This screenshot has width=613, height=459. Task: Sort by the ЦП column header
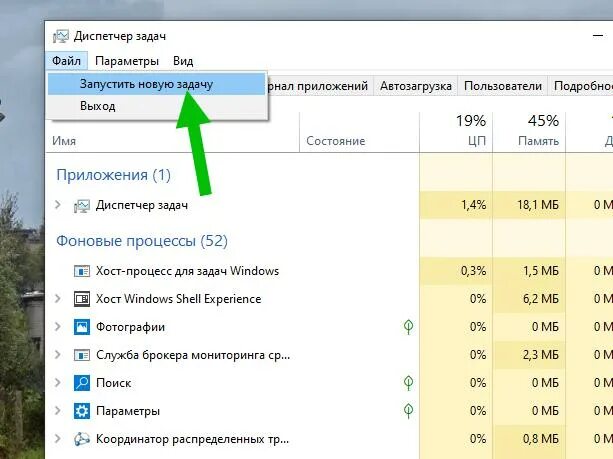tap(456, 132)
